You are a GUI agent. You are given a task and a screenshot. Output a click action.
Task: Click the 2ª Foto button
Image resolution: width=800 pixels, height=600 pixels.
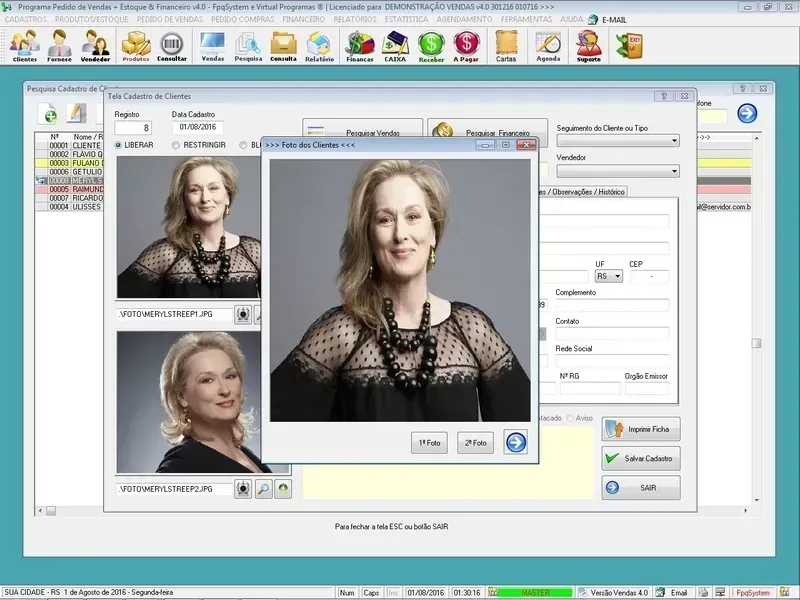coord(476,442)
